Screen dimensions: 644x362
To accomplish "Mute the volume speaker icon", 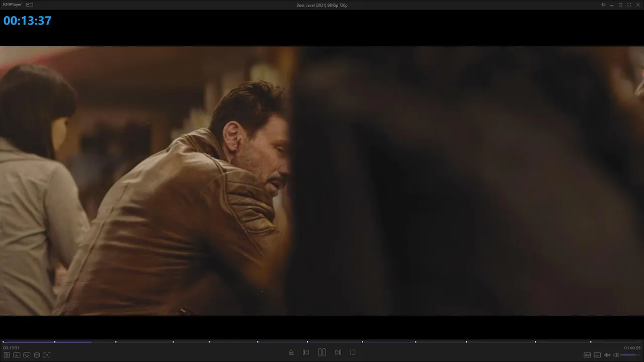I will (x=616, y=355).
